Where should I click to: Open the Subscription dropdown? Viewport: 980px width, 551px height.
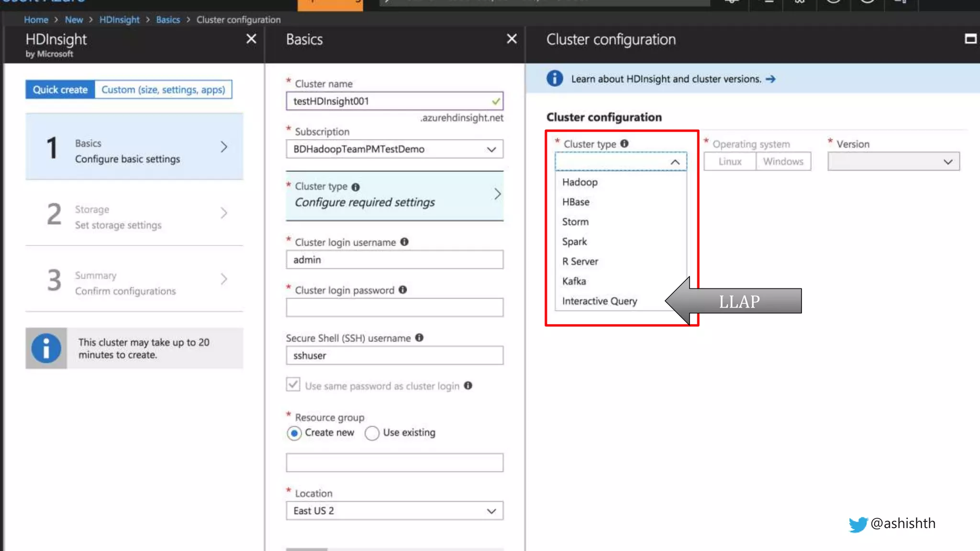click(x=394, y=149)
